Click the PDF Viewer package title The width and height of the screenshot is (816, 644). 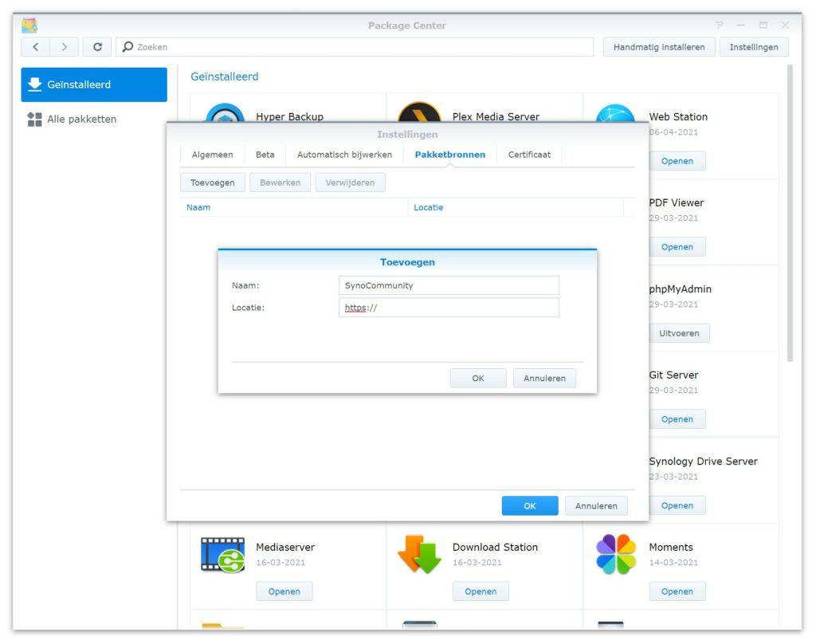coord(676,202)
